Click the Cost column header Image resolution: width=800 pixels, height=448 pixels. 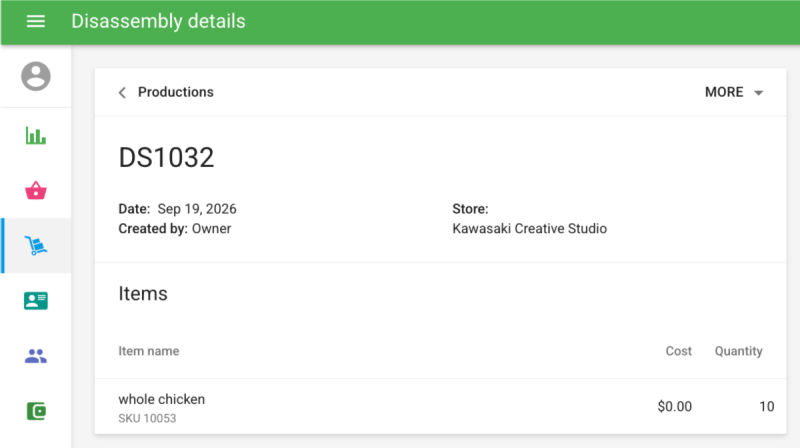(x=679, y=351)
